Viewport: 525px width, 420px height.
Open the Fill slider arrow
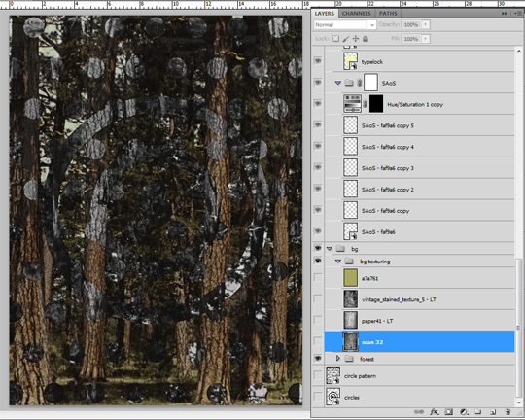click(426, 39)
